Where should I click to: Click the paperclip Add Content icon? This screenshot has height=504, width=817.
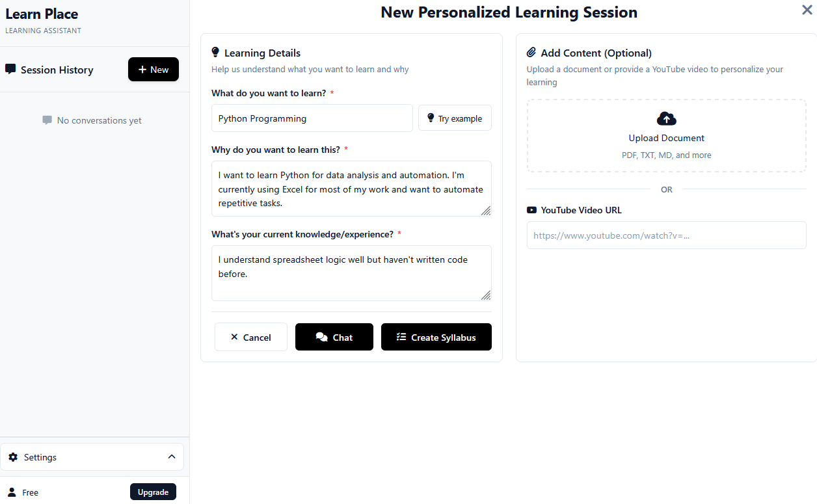[531, 53]
